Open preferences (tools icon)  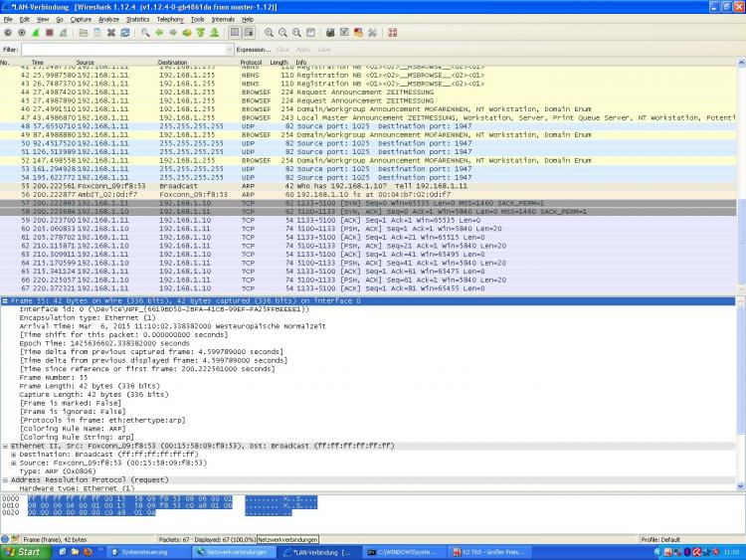pos(372,33)
